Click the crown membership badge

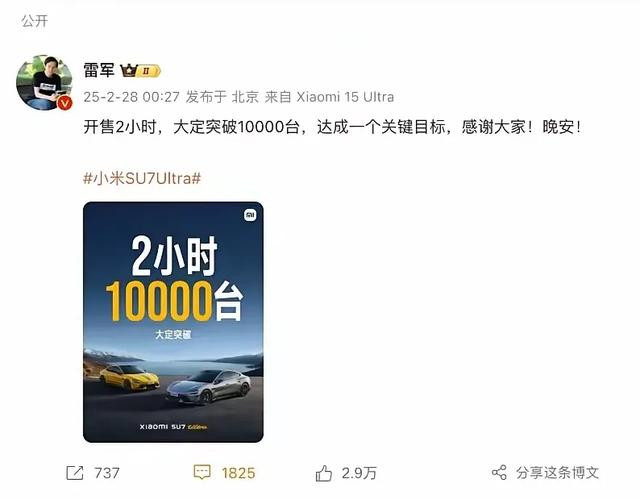(140, 71)
